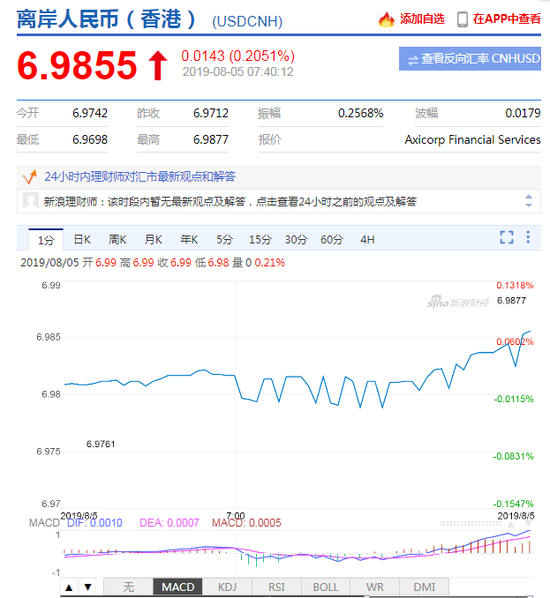Select the RSI indicator tab

pos(277,587)
